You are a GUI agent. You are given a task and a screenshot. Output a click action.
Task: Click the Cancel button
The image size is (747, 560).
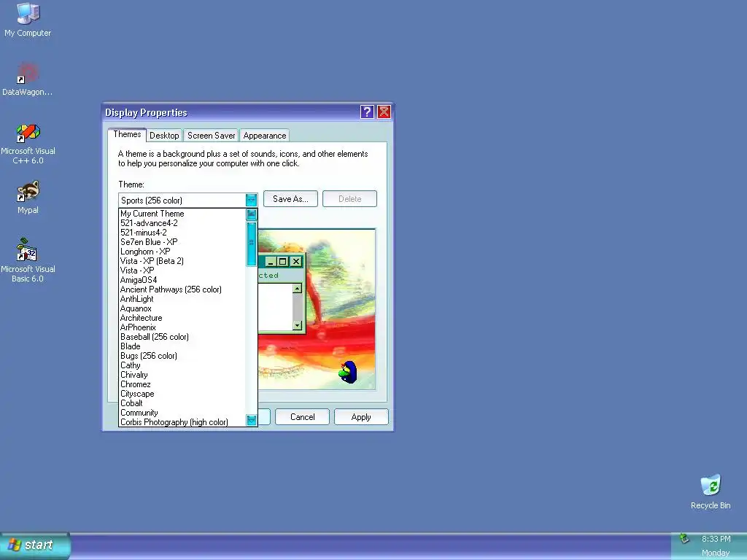pos(303,417)
